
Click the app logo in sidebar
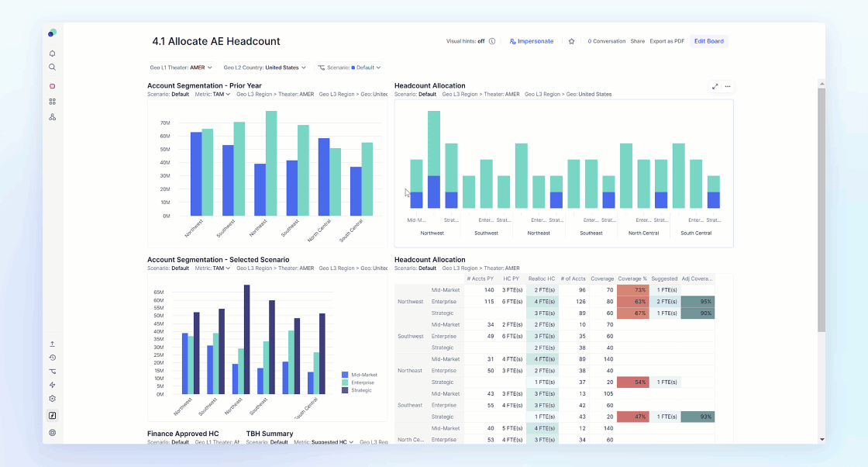click(52, 33)
